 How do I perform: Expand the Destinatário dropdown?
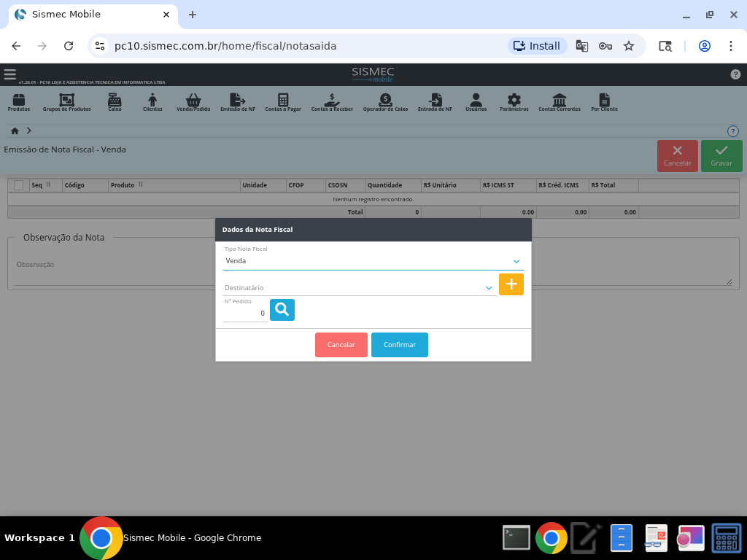[x=488, y=288]
